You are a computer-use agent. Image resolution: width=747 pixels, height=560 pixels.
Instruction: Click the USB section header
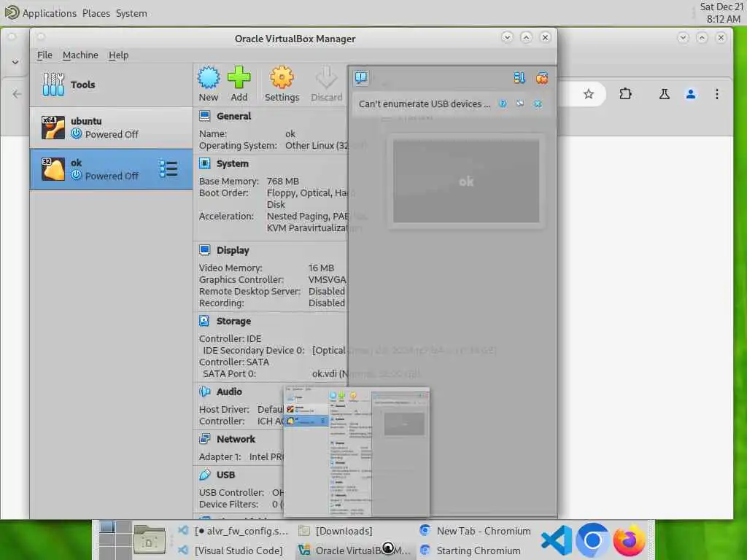[x=225, y=474]
